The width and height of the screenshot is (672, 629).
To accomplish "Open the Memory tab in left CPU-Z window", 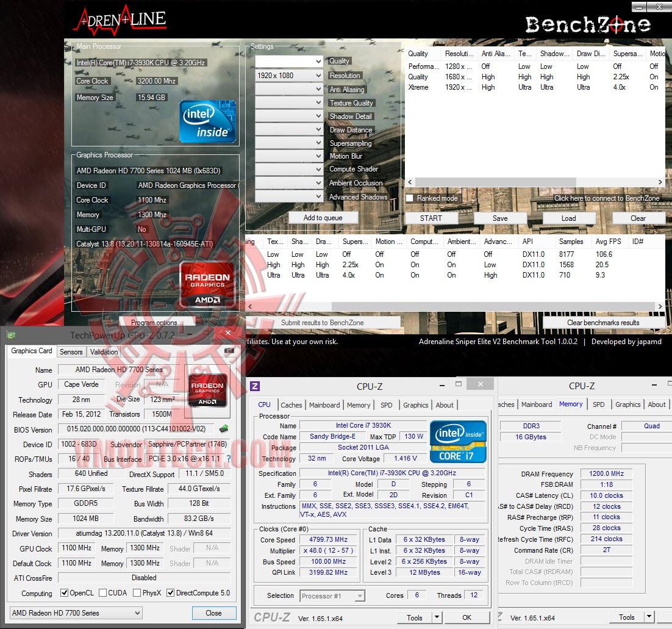I will coord(359,404).
